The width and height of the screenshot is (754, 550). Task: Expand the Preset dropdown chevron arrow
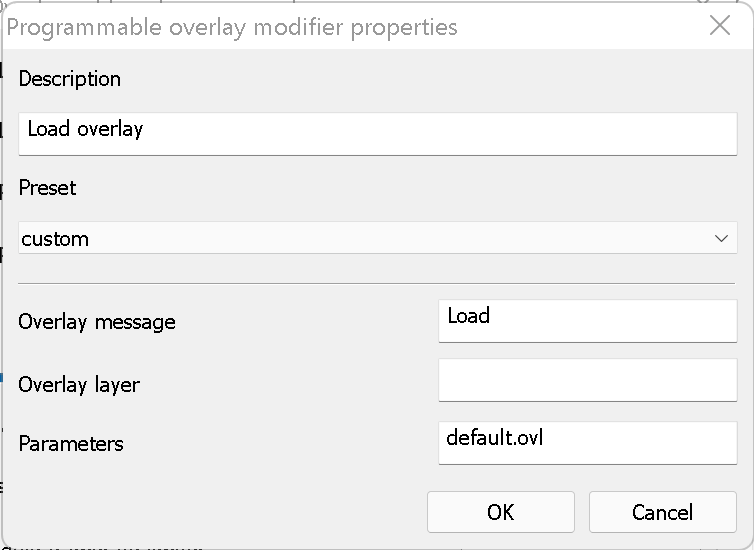721,238
